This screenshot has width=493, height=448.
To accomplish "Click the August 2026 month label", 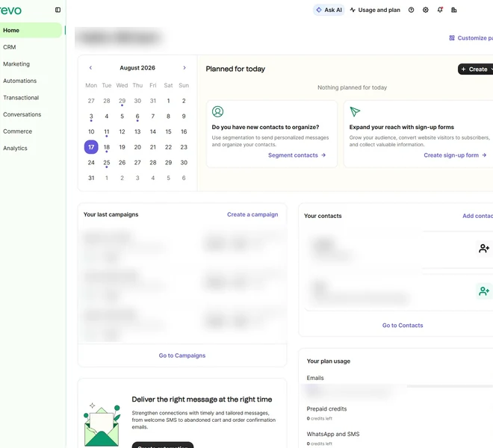I will click(137, 68).
